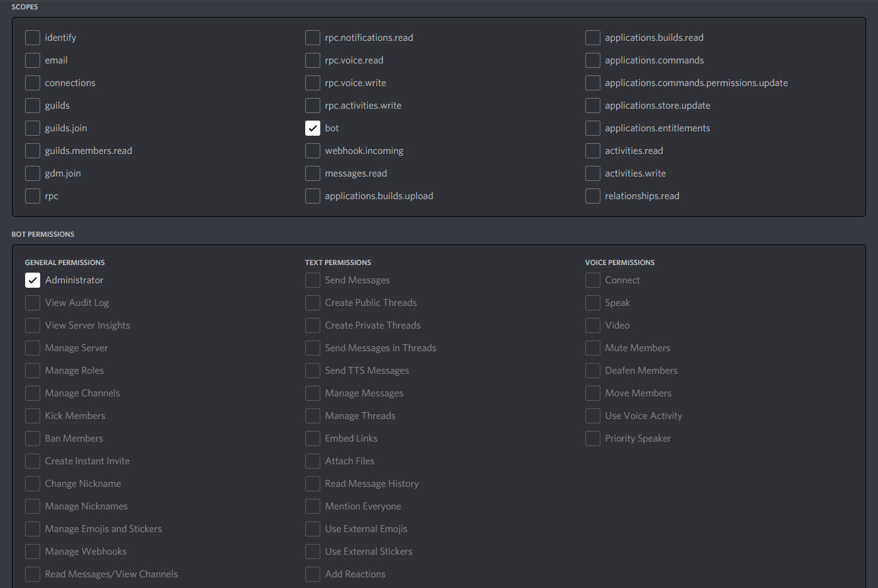This screenshot has width=878, height=588.
Task: Select Send Messages in Threads
Action: (x=313, y=348)
